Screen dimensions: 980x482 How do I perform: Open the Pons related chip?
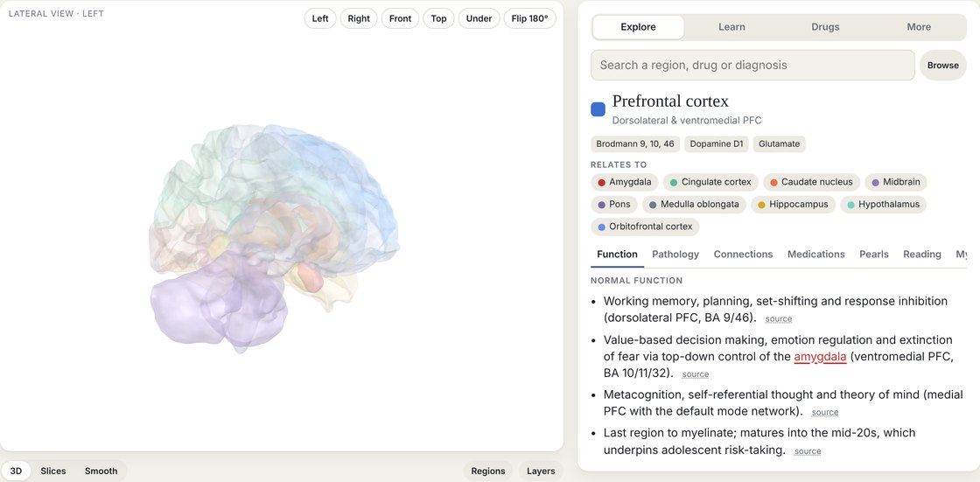tap(614, 205)
